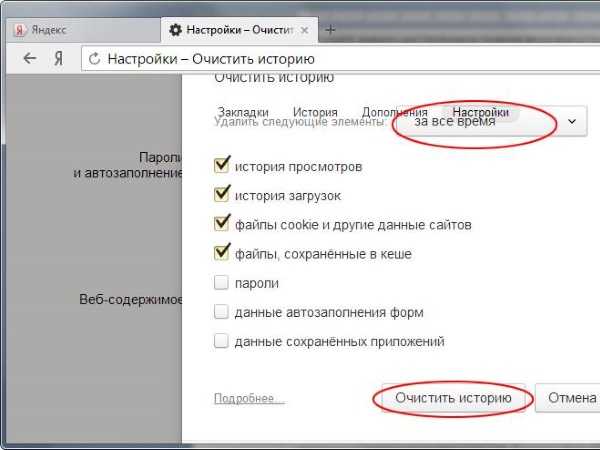The image size is (600, 450).
Task: Click the "Очистить историю" button
Action: (453, 398)
